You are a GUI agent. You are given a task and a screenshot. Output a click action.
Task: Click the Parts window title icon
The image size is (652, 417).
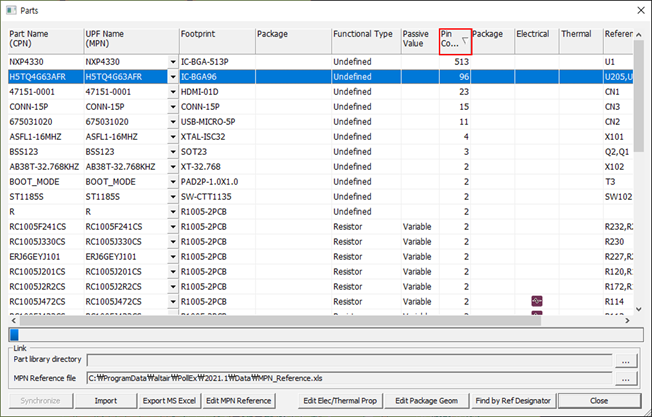[x=10, y=9]
